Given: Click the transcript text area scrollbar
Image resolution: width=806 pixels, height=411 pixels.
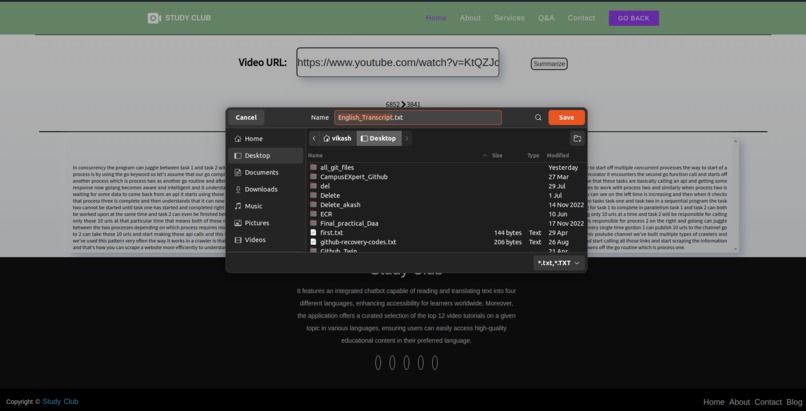Looking at the screenshot, I should pyautogui.click(x=736, y=195).
